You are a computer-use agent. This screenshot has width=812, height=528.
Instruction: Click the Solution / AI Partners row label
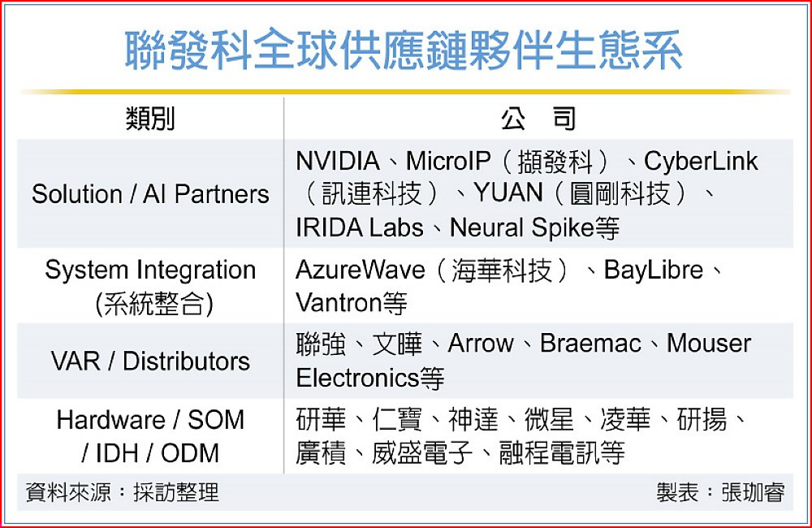(x=150, y=194)
